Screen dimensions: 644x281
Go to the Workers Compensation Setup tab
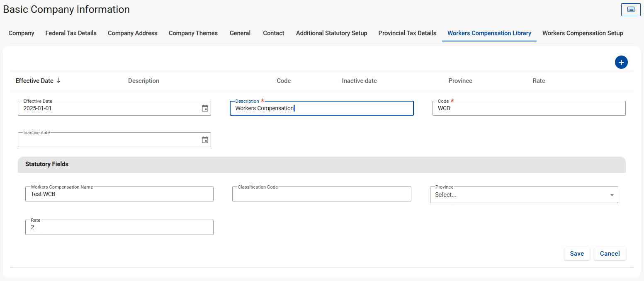tap(582, 33)
